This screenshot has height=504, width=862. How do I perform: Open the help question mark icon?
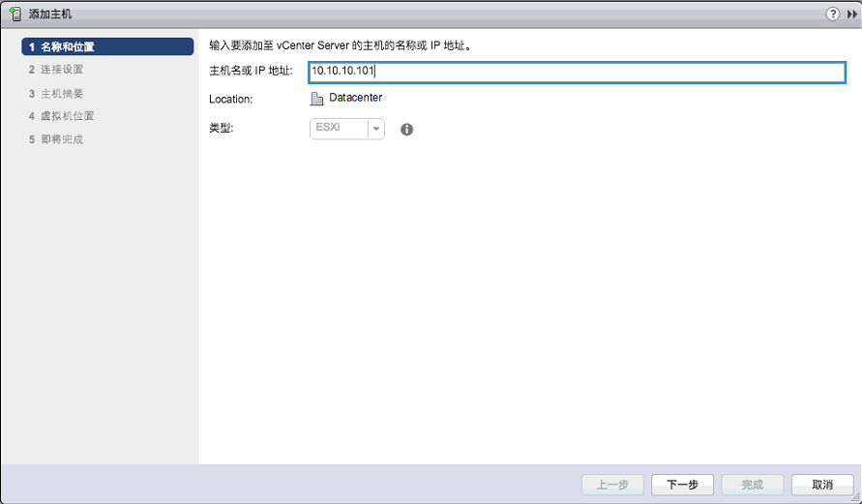coord(833,14)
